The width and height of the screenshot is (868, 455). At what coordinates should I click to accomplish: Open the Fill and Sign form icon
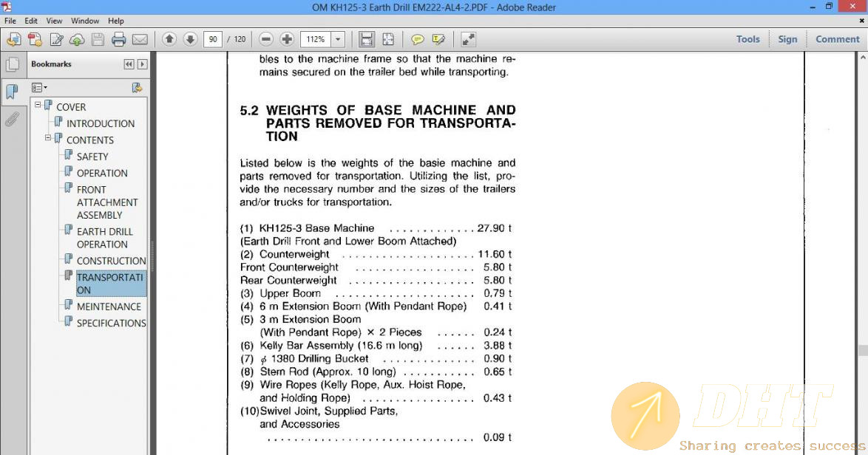click(x=56, y=39)
